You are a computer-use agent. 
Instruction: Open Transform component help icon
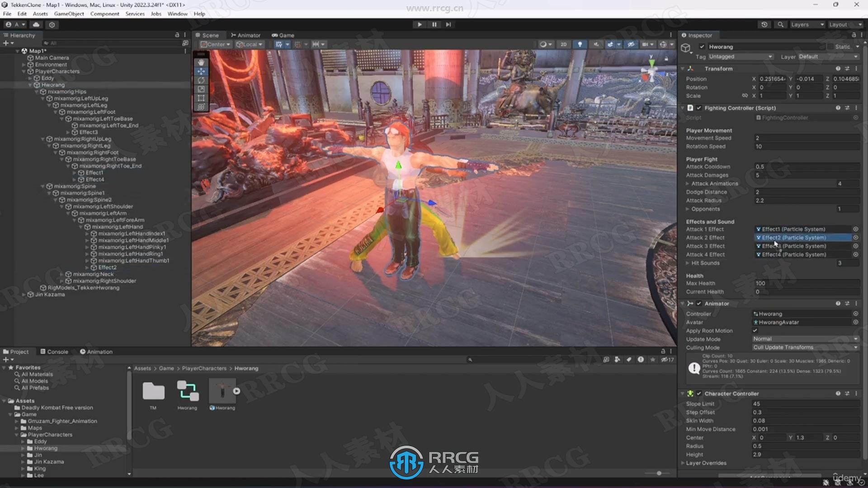[838, 69]
